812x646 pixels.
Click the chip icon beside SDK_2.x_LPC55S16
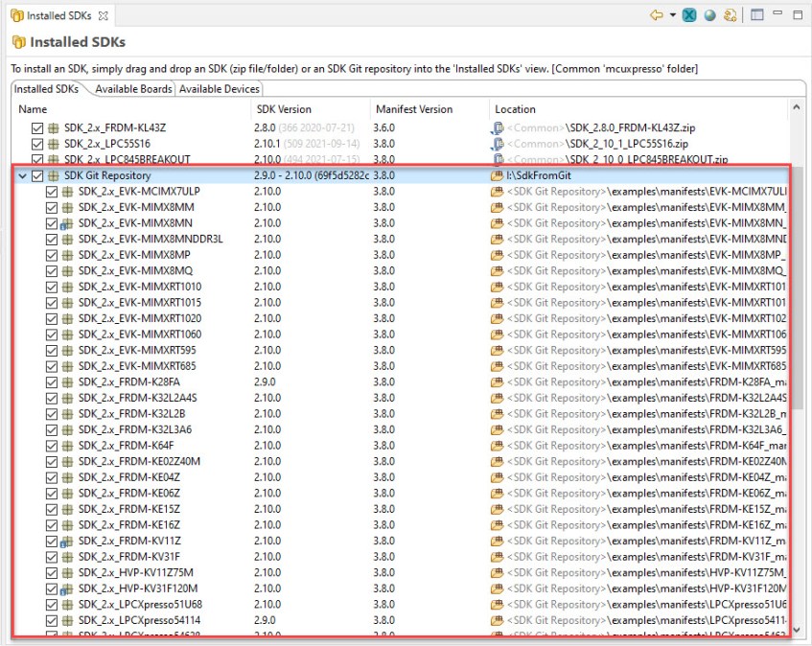tap(54, 144)
